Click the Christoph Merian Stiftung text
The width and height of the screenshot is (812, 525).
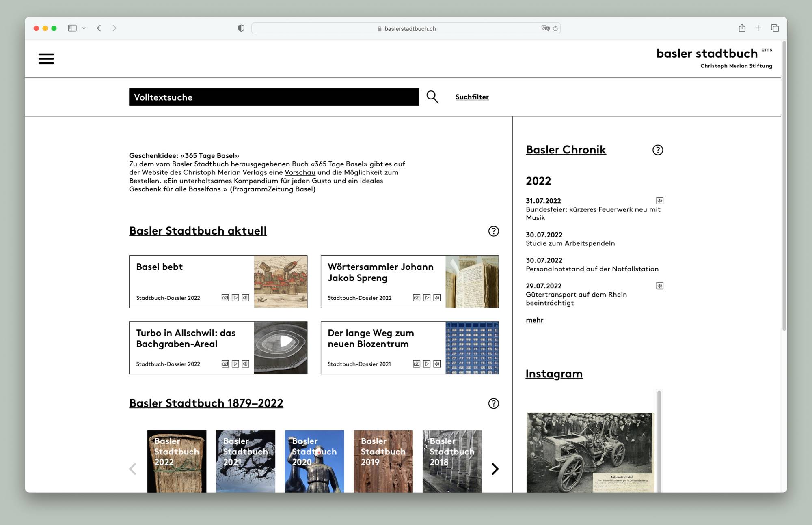click(736, 66)
